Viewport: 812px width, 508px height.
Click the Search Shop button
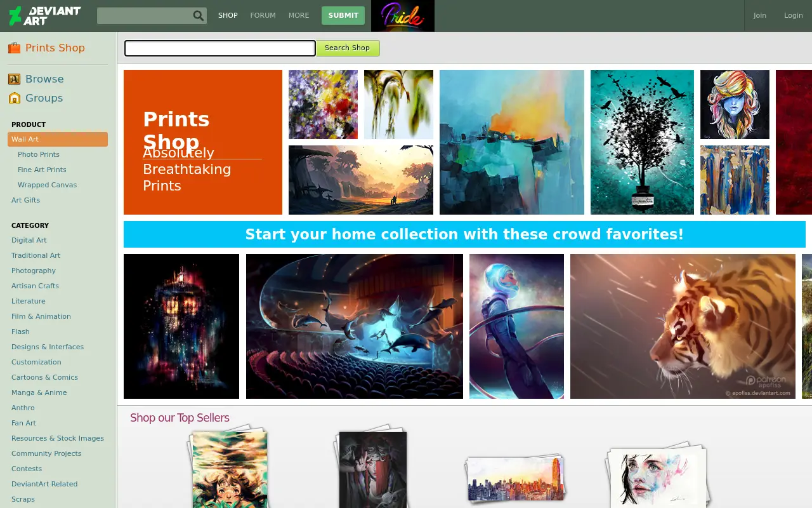click(x=348, y=48)
